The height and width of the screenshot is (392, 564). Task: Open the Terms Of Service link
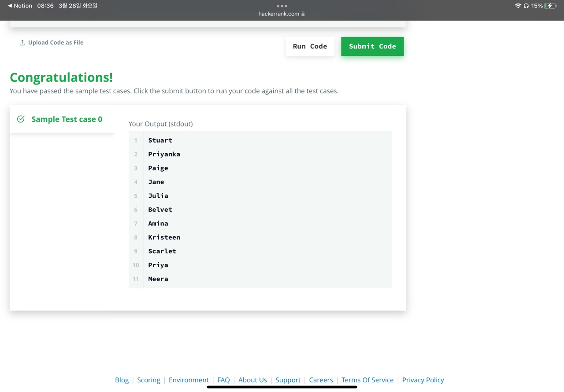coord(367,380)
